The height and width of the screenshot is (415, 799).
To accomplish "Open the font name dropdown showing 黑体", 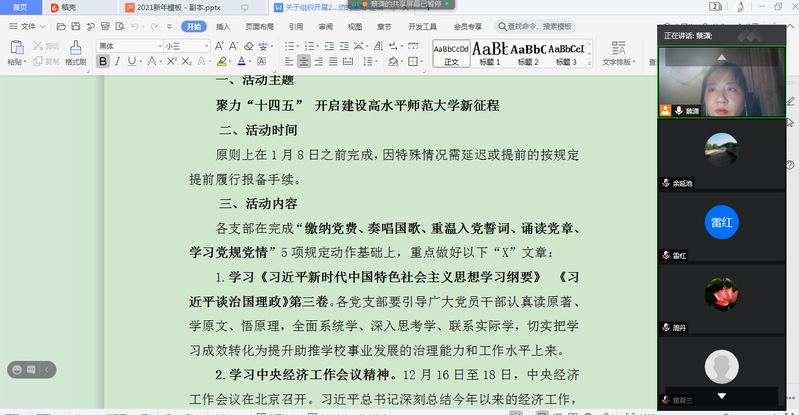I will (128, 46).
